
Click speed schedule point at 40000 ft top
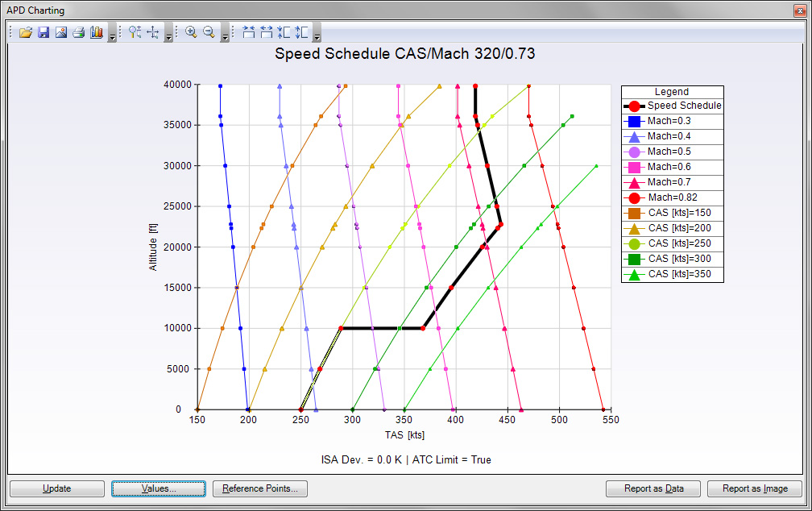pos(475,86)
